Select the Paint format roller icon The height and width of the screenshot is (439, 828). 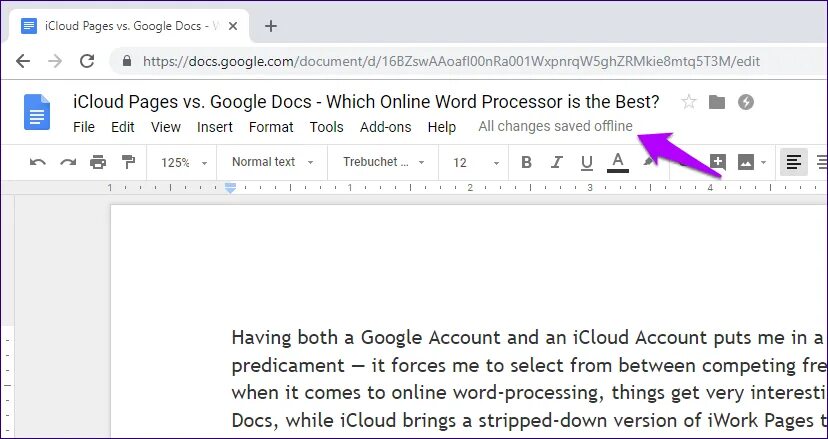128,162
